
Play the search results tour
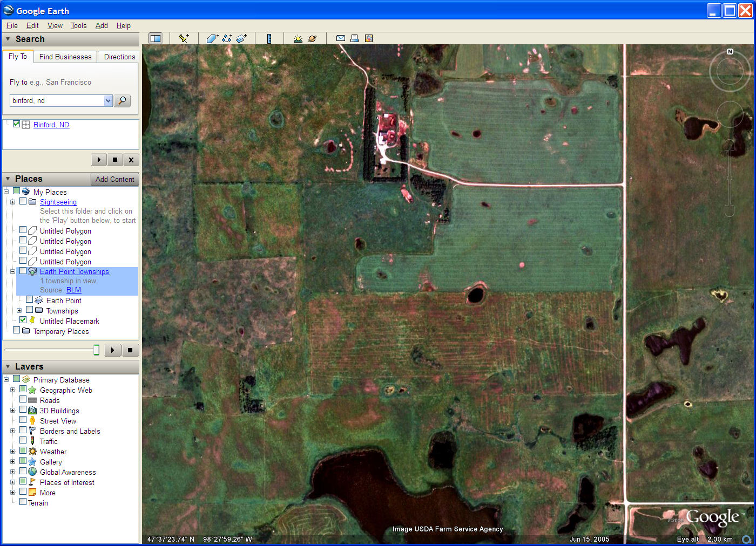(99, 160)
